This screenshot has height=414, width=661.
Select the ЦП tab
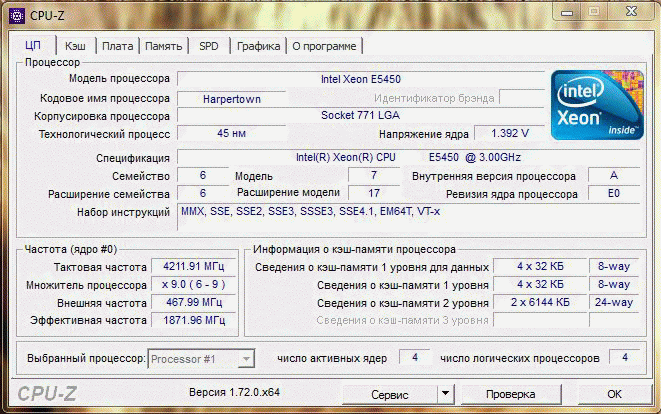coord(33,45)
